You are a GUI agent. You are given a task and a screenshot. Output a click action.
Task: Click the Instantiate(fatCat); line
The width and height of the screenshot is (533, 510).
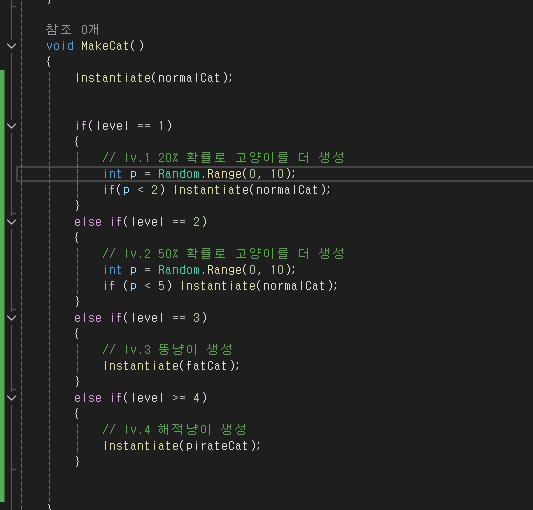point(171,366)
